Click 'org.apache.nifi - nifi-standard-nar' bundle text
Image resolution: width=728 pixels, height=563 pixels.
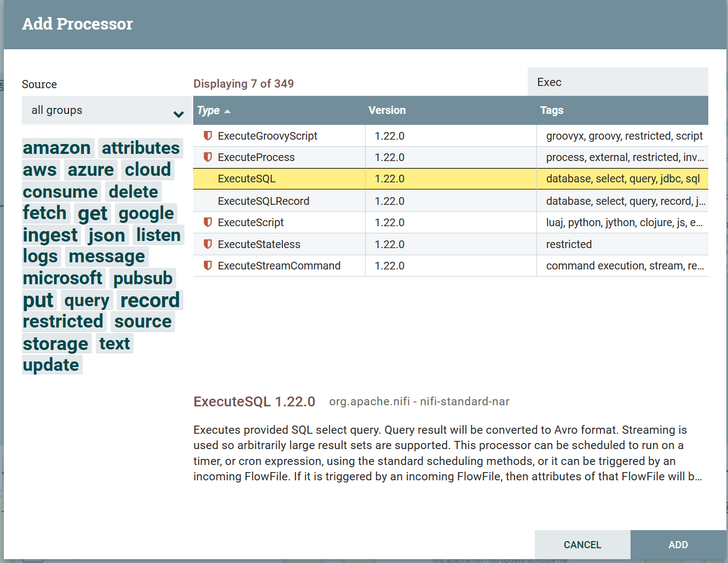[419, 401]
